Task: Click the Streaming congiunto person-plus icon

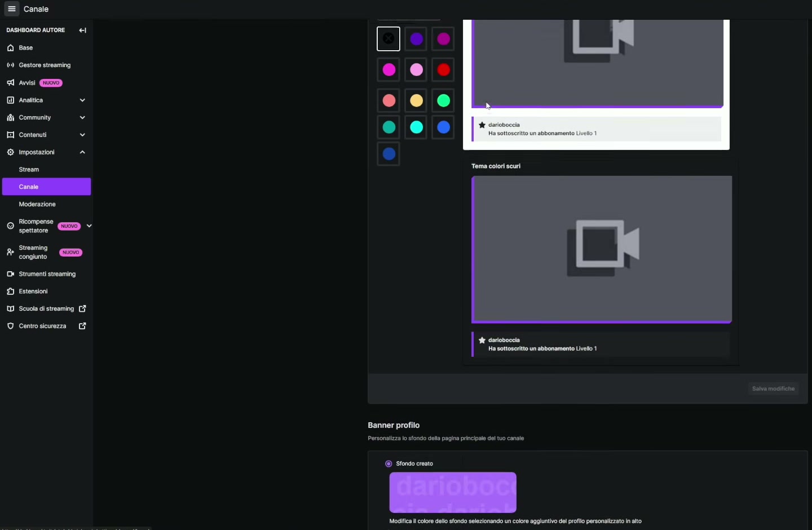Action: pos(10,252)
